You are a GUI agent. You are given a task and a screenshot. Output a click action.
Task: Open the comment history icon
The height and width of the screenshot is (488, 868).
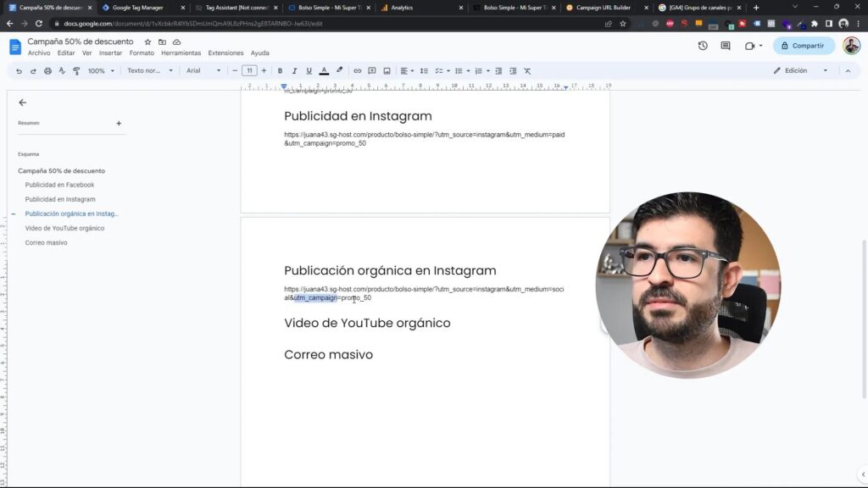point(726,46)
